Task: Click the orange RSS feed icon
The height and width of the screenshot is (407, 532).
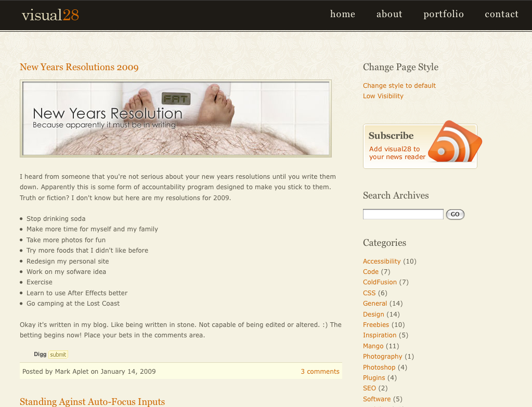Action: pos(455,141)
